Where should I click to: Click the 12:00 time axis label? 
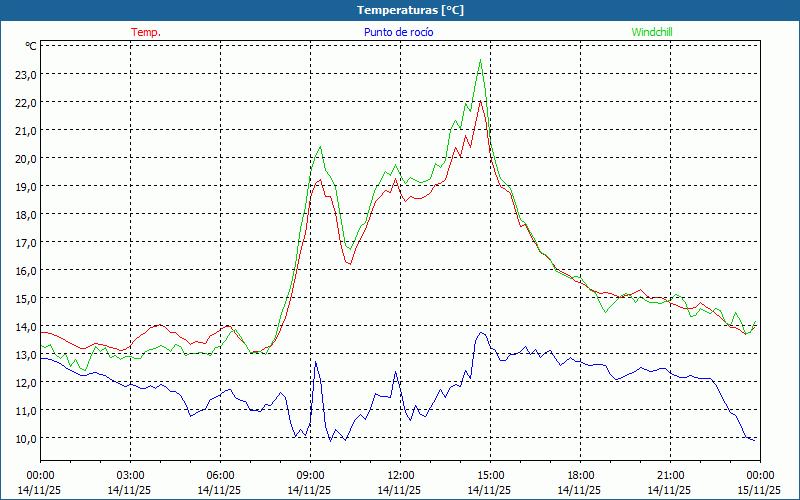[x=401, y=475]
